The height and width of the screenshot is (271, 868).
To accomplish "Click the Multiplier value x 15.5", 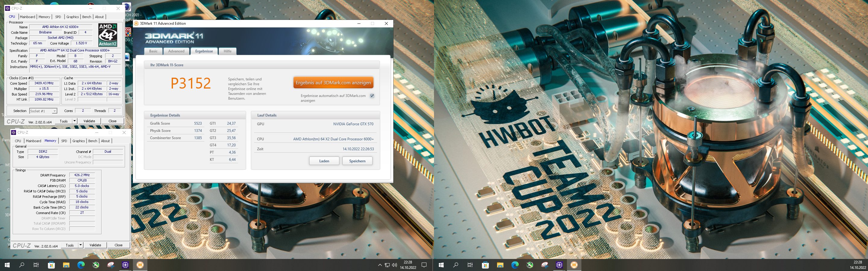I will pyautogui.click(x=44, y=89).
